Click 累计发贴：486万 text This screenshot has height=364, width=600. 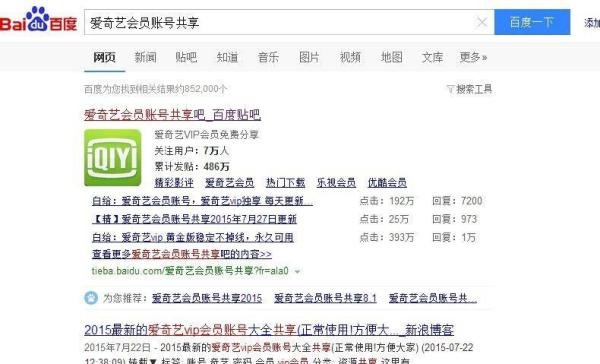click(192, 166)
